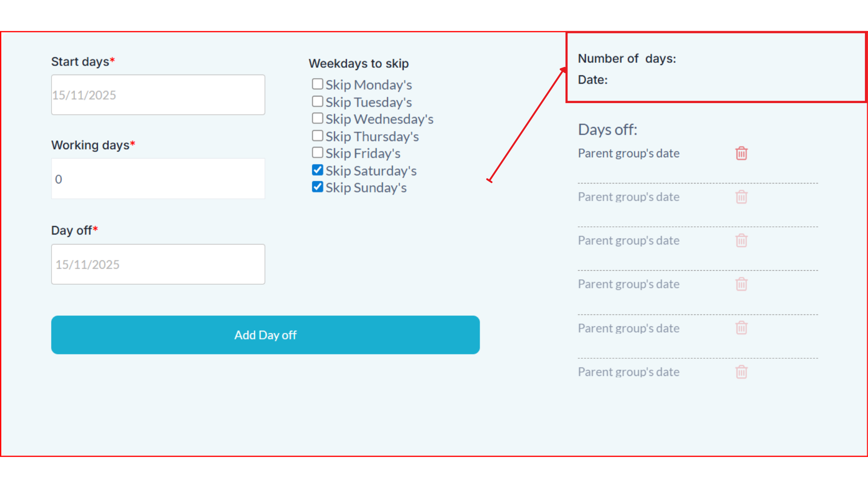
Task: Open the Day off date field
Action: pyautogui.click(x=158, y=264)
